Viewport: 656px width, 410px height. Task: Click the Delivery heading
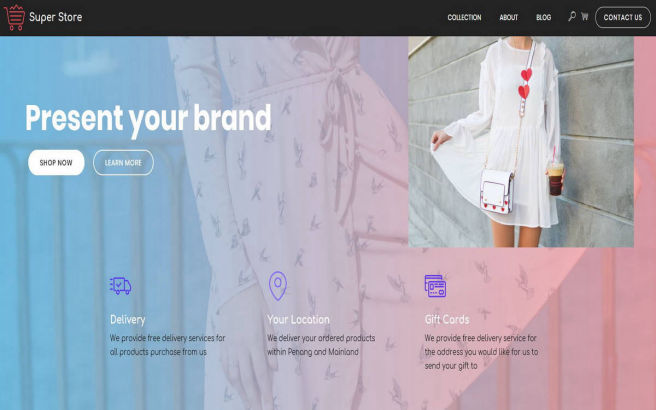coord(128,320)
